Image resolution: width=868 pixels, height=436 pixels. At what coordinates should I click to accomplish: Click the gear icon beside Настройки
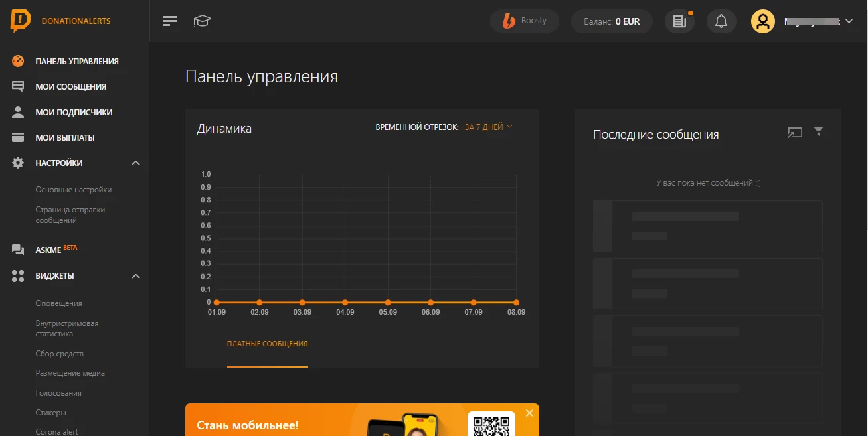pyautogui.click(x=18, y=163)
